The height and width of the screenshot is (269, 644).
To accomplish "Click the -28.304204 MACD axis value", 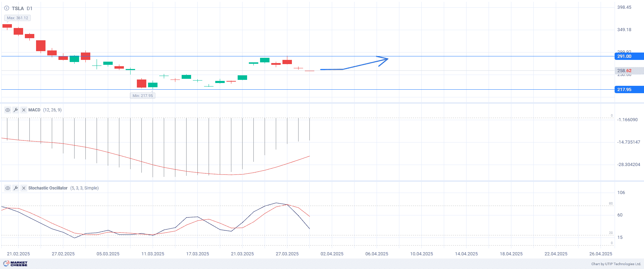I will [x=629, y=165].
